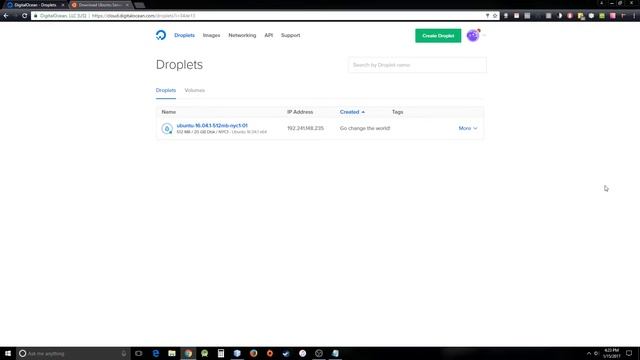
Task: Click the IP Address column header
Action: [x=300, y=112]
